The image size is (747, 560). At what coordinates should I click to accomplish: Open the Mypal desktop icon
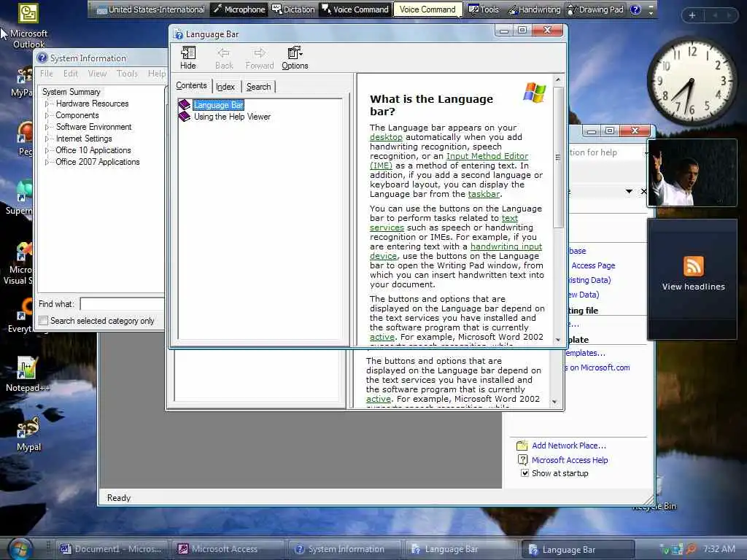click(28, 433)
